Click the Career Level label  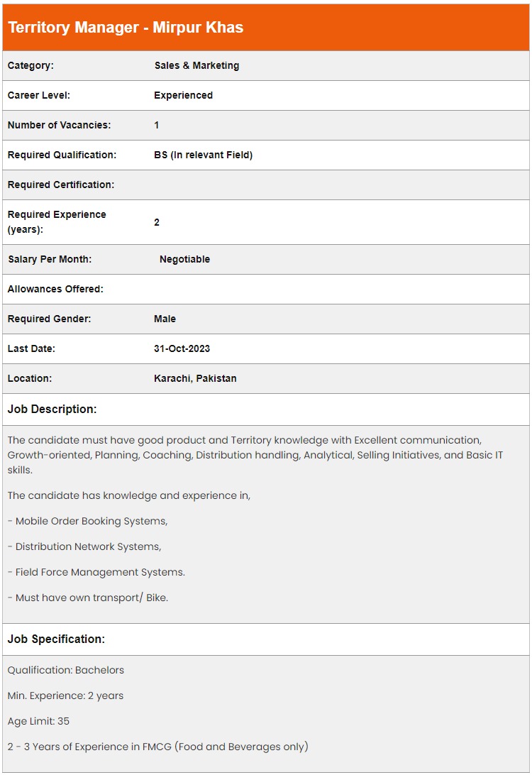pyautogui.click(x=39, y=95)
